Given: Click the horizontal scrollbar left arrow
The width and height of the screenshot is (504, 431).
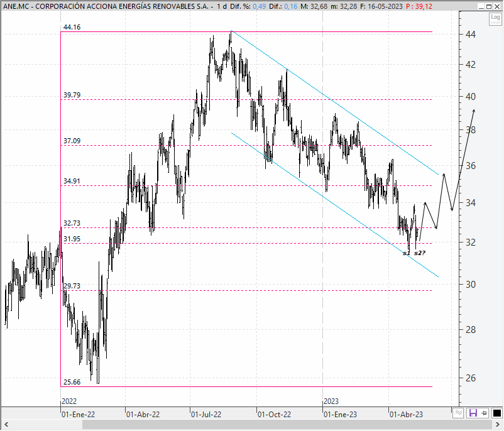Looking at the screenshot, I should tap(6, 425).
